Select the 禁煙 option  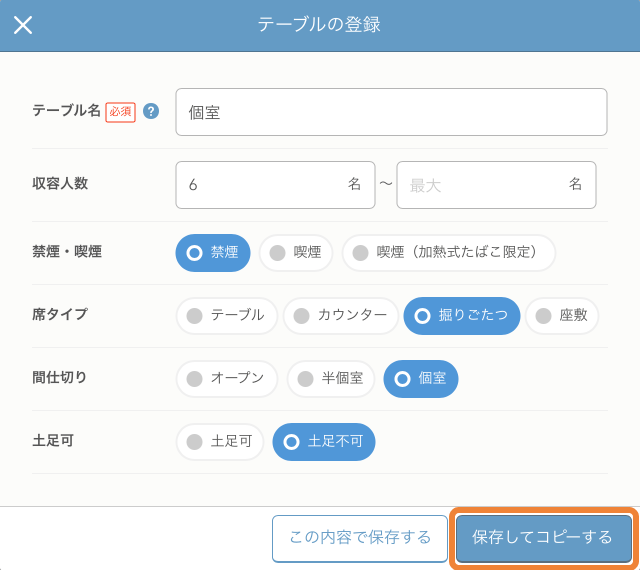coord(212,253)
